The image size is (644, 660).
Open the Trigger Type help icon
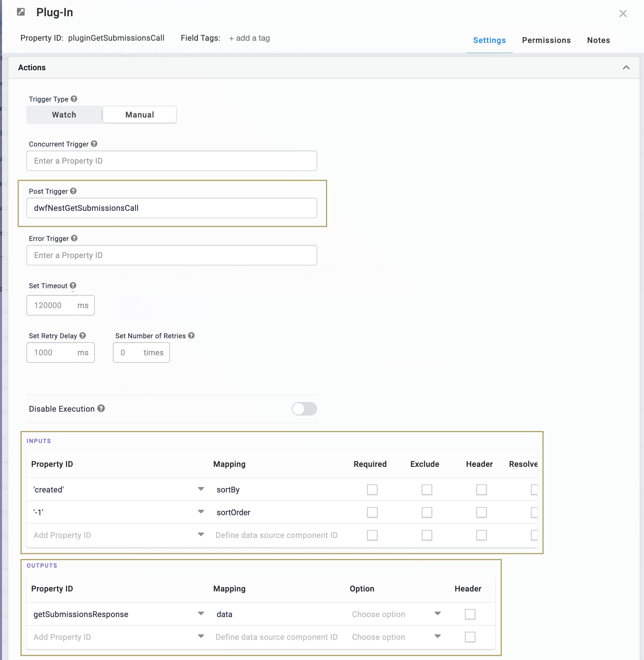tap(74, 99)
